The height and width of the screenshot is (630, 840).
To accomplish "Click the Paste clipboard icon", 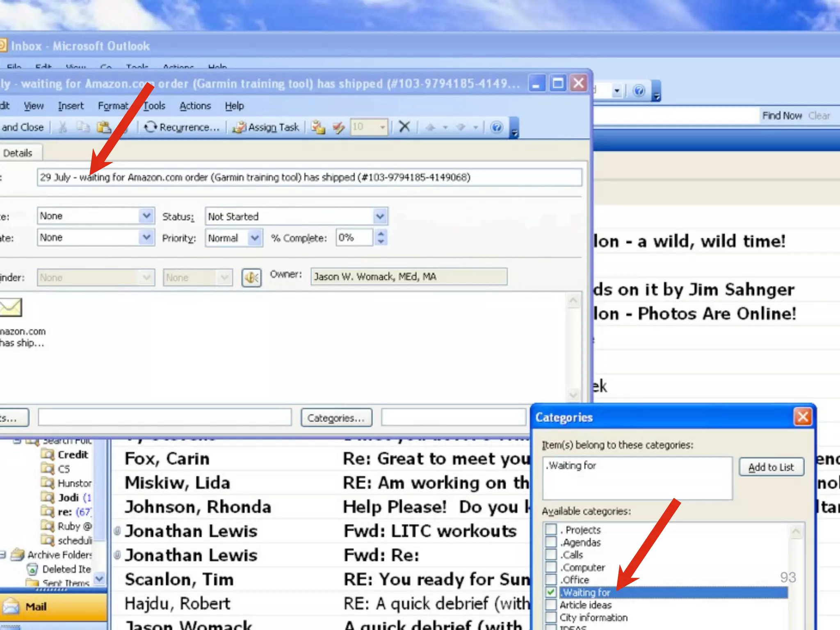I will pyautogui.click(x=104, y=127).
